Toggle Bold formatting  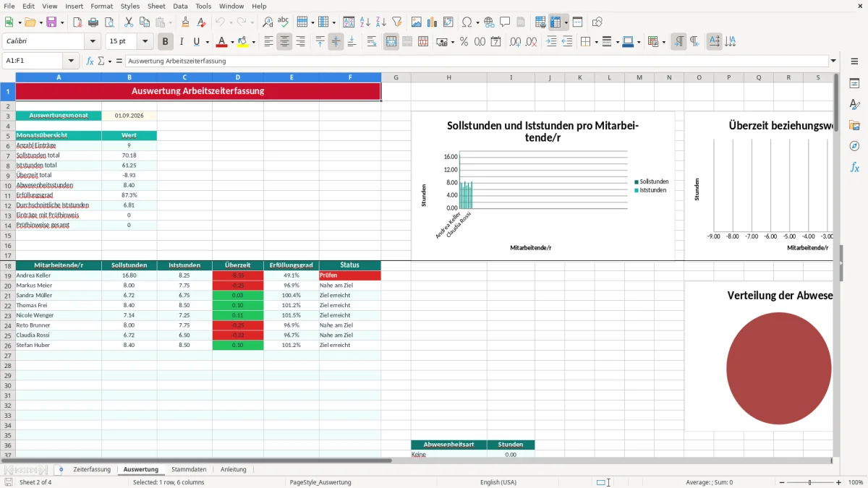[166, 42]
